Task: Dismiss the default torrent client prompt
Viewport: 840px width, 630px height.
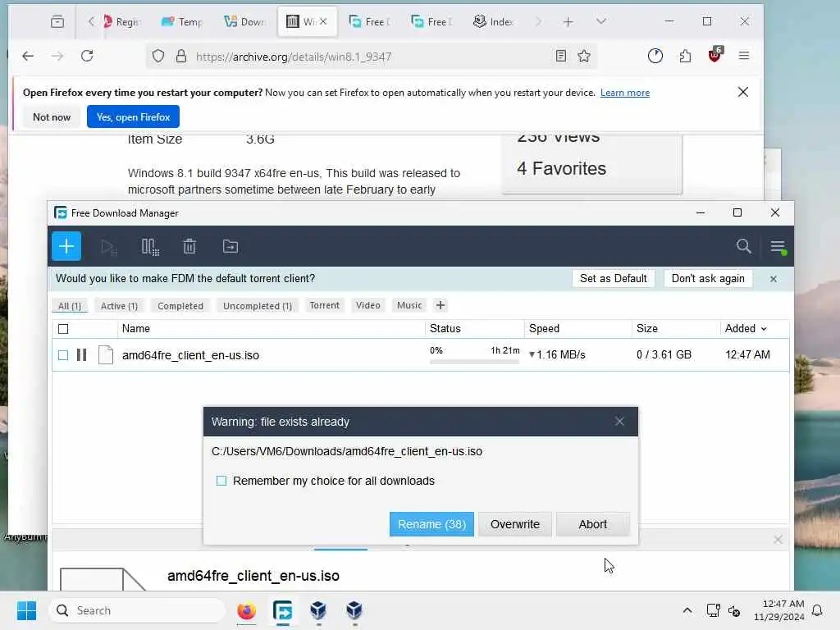Action: [x=774, y=279]
